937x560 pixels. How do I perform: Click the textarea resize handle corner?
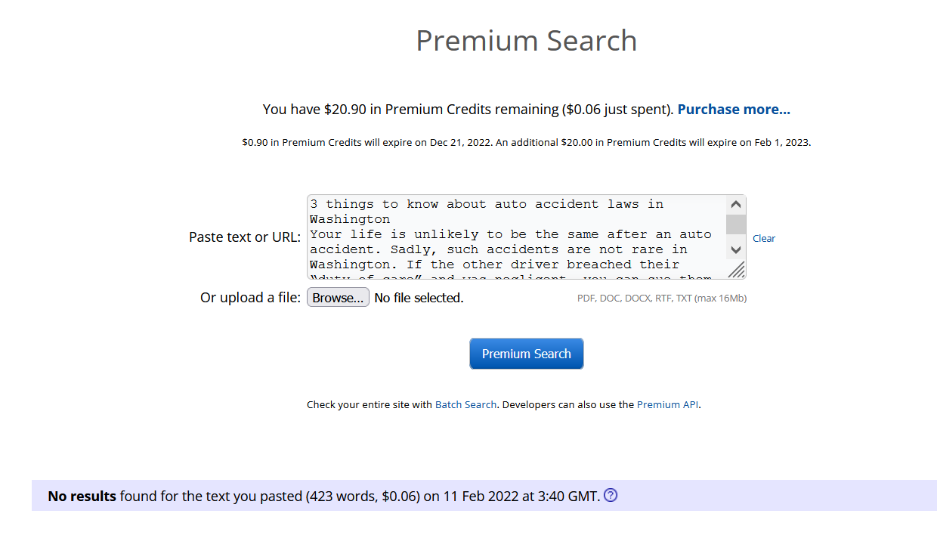tap(737, 270)
